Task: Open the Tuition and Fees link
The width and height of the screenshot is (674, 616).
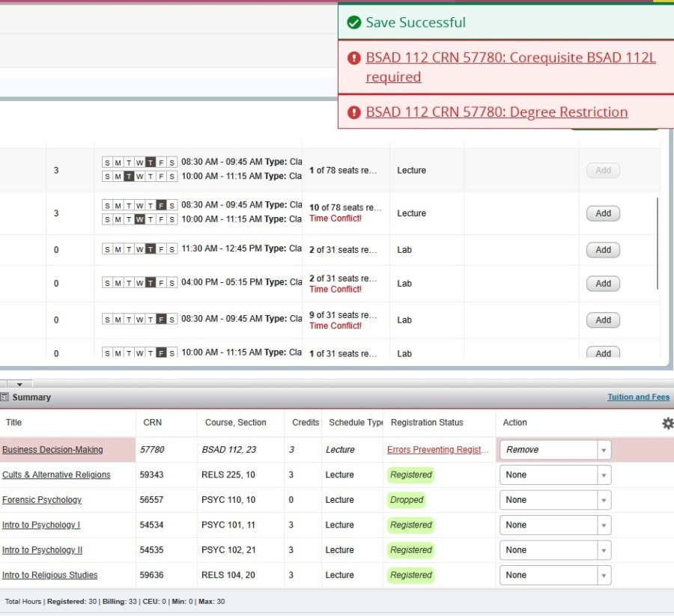Action: click(x=638, y=397)
